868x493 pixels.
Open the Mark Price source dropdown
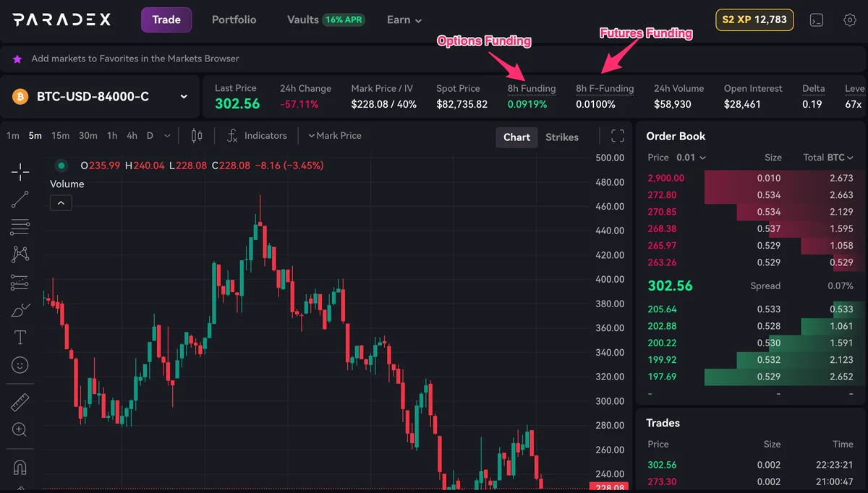point(334,136)
